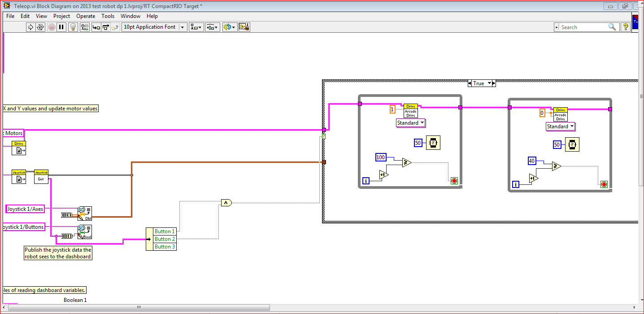
Task: Select greater-or-equal comparison in left loop
Action: [x=406, y=162]
